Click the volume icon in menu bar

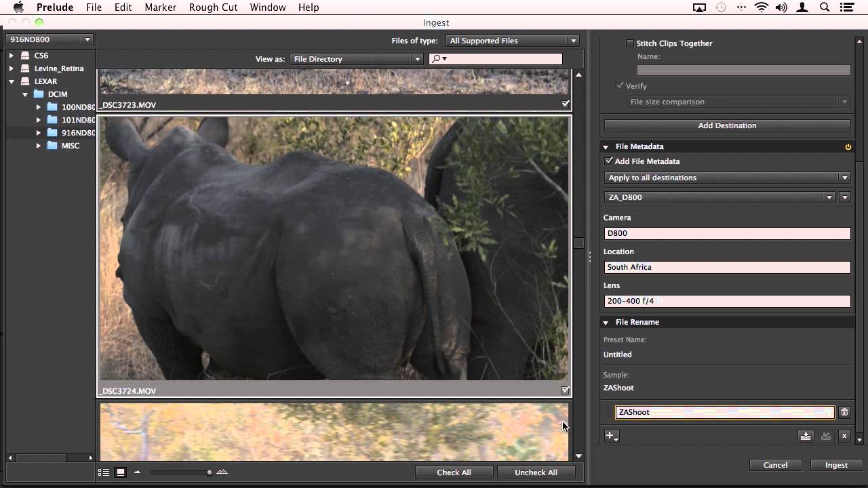click(x=781, y=7)
